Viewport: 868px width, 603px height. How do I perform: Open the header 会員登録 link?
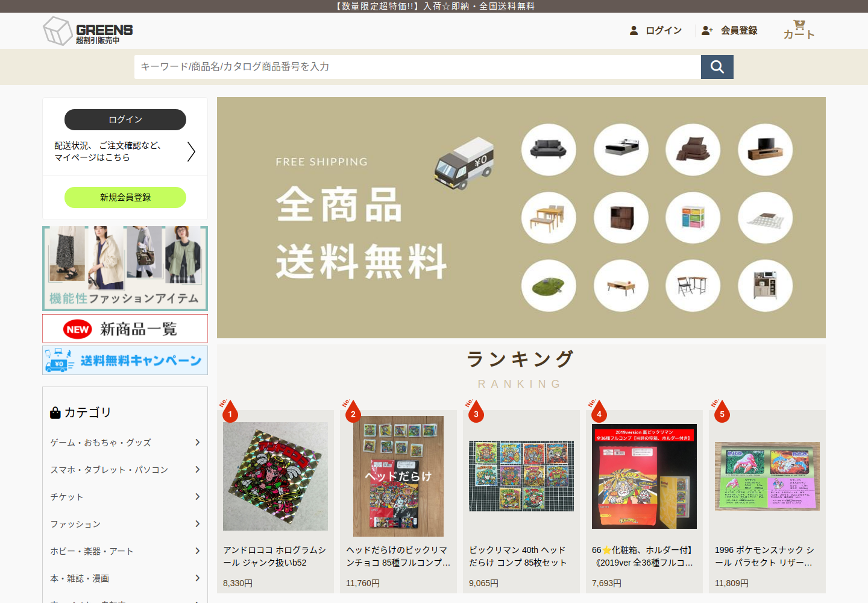pyautogui.click(x=739, y=30)
